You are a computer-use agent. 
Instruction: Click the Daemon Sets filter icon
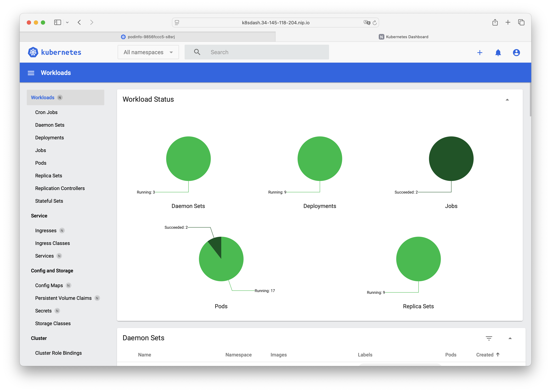tap(489, 338)
